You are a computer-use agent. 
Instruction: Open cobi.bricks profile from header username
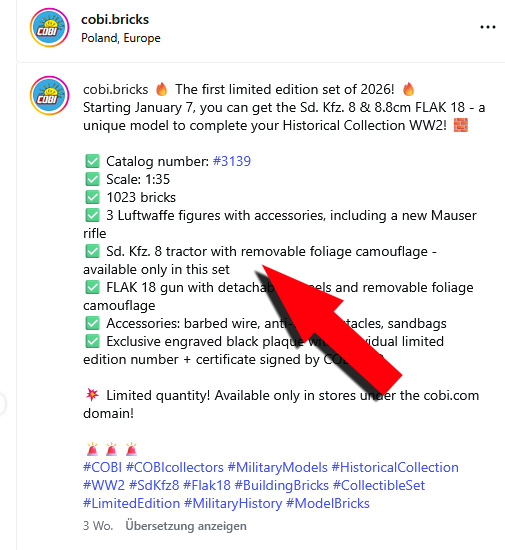point(115,19)
